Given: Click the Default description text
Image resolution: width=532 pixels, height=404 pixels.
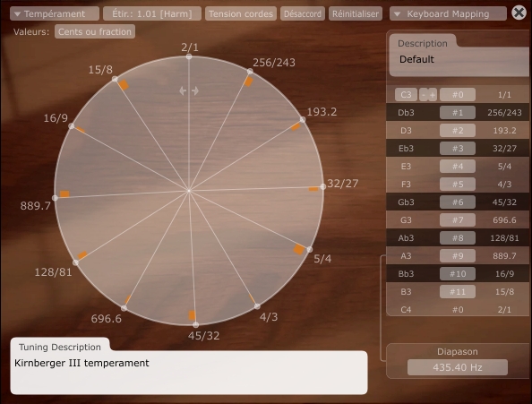Looking at the screenshot, I should click(x=416, y=59).
